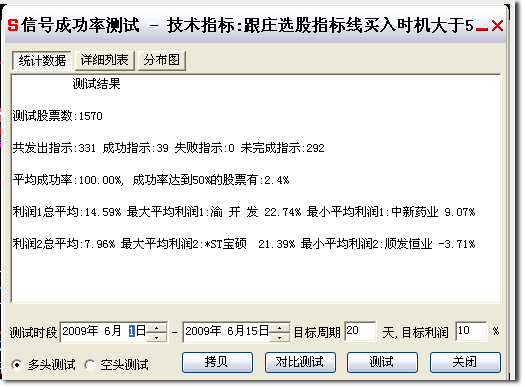The width and height of the screenshot is (525, 387).
Task: Decrease start date with down arrow
Action: (157, 337)
